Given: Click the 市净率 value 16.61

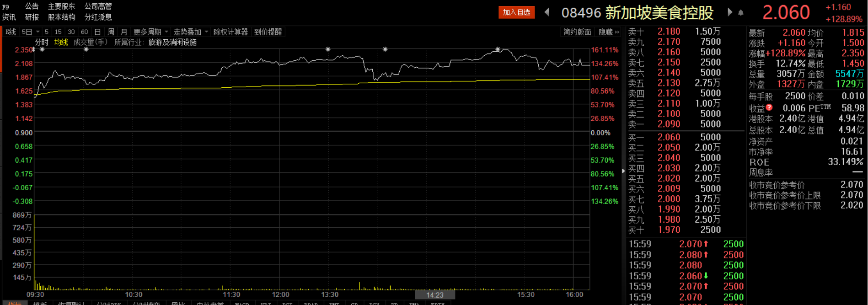Looking at the screenshot, I should (852, 151).
